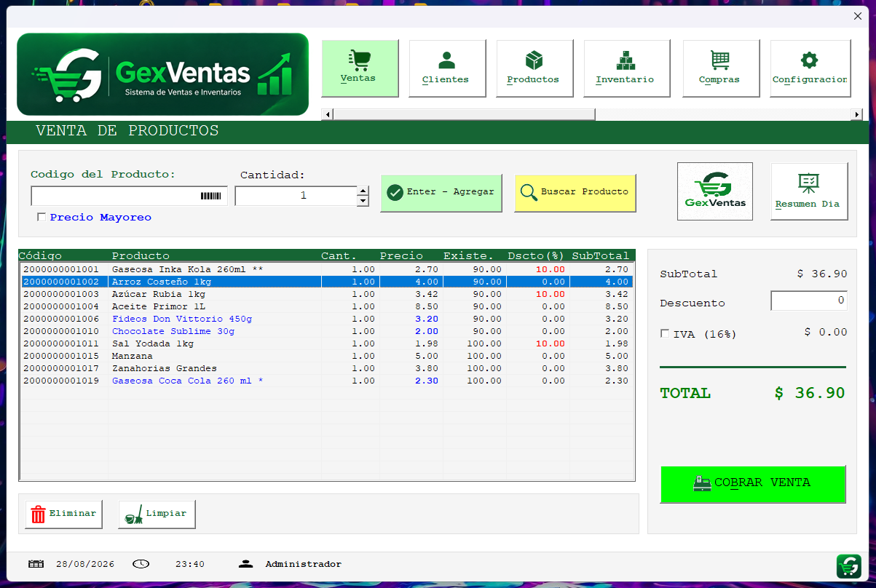Open the Ventas shopping cart module
Viewport: 876px width, 588px height.
pos(360,68)
